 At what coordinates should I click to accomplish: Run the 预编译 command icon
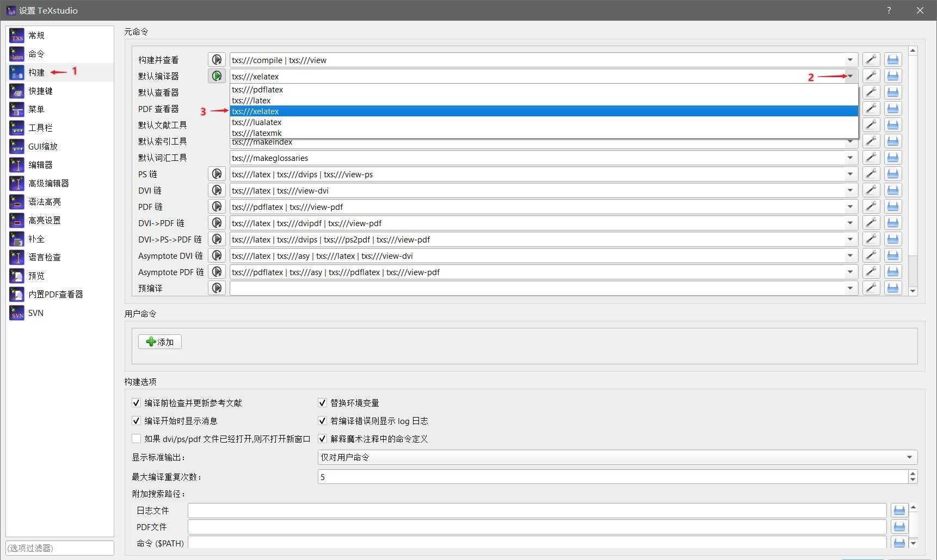point(217,288)
